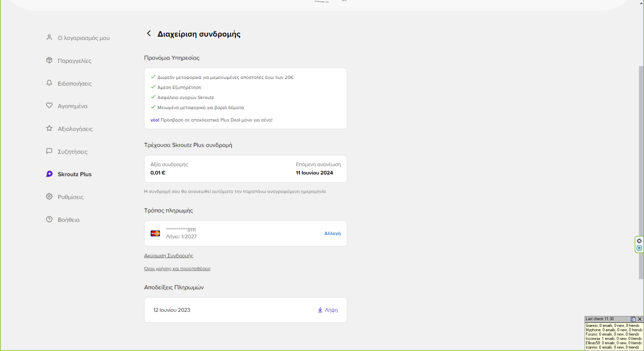This screenshot has height=351, width=644.
Task: Click the question mark icon for Βοήθεια
Action: 49,219
